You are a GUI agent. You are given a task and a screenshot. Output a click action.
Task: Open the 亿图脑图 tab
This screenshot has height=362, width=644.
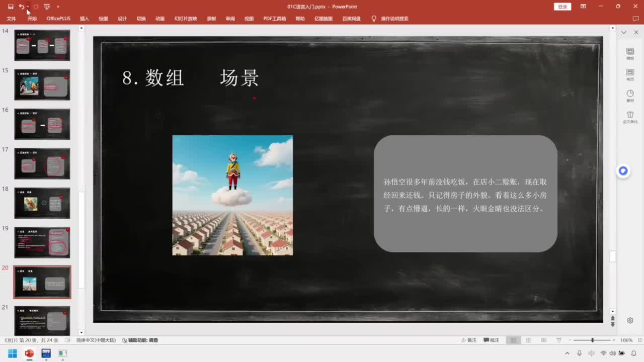[324, 19]
